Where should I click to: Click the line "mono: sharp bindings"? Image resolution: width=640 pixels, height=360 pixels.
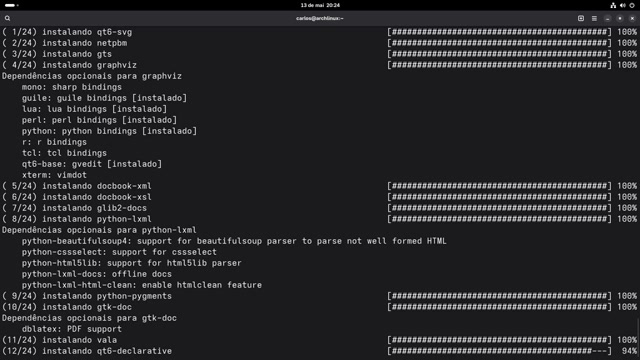click(x=72, y=87)
